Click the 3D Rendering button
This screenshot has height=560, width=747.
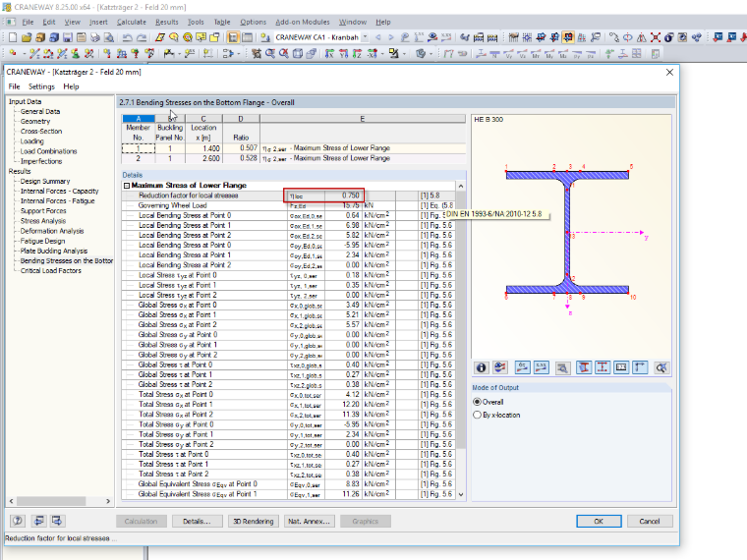[254, 522]
